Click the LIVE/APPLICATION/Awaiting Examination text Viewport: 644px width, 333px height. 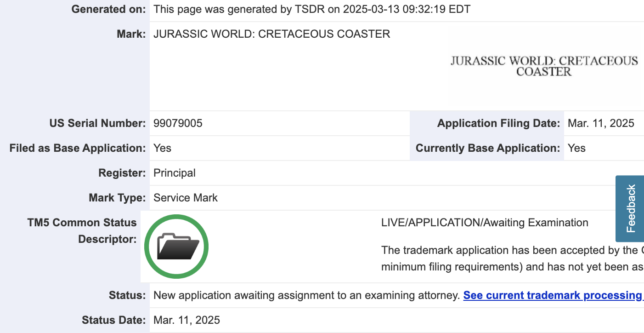485,223
